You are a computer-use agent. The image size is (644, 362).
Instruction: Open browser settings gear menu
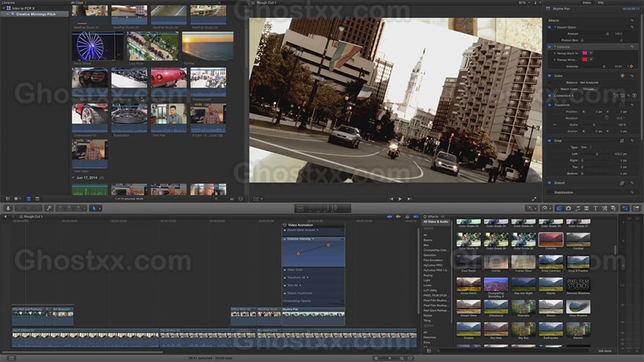[x=17, y=199]
